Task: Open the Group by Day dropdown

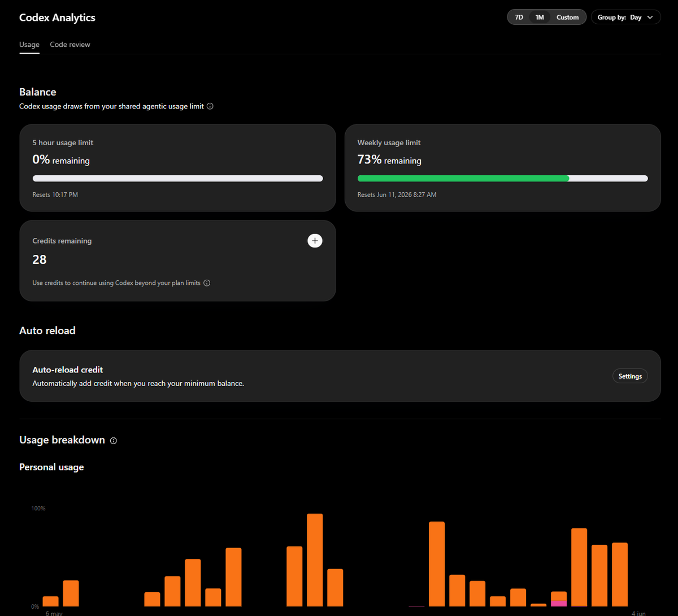Action: [625, 18]
